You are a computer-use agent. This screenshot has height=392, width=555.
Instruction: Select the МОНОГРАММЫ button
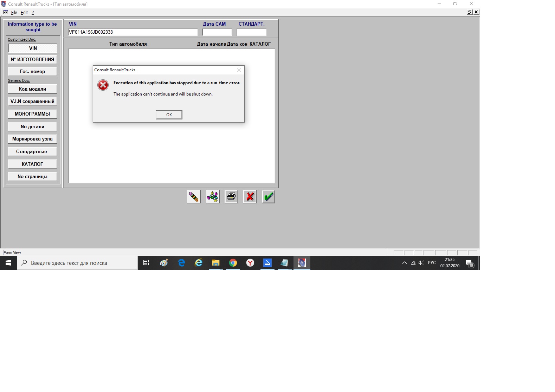[33, 114]
